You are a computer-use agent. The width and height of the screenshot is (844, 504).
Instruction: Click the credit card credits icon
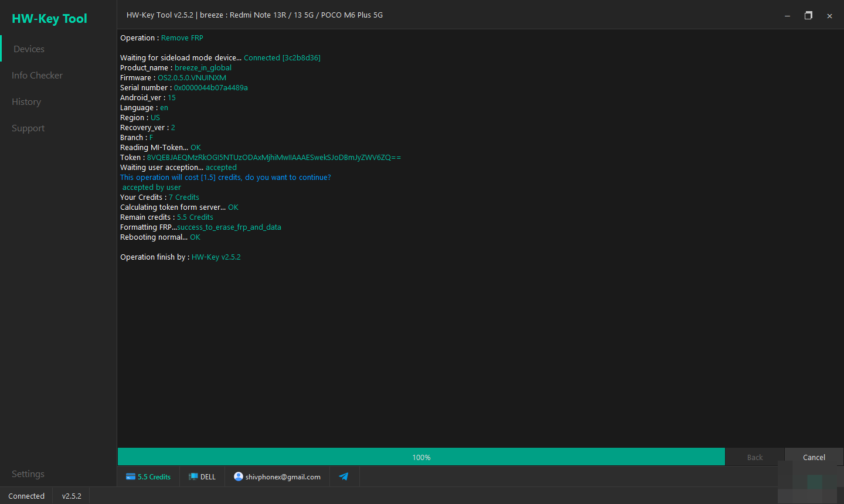coord(131,476)
